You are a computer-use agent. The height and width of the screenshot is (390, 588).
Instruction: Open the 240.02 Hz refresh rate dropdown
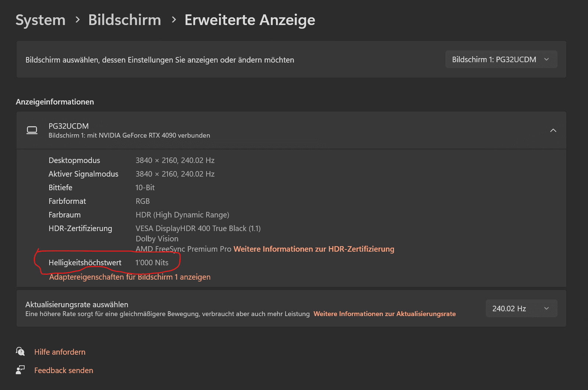[x=521, y=309]
